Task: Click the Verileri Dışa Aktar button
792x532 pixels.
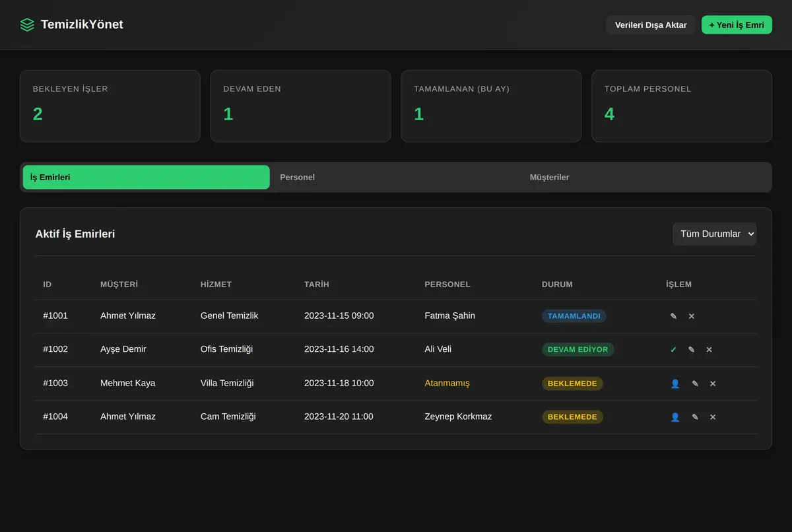Action: click(651, 25)
